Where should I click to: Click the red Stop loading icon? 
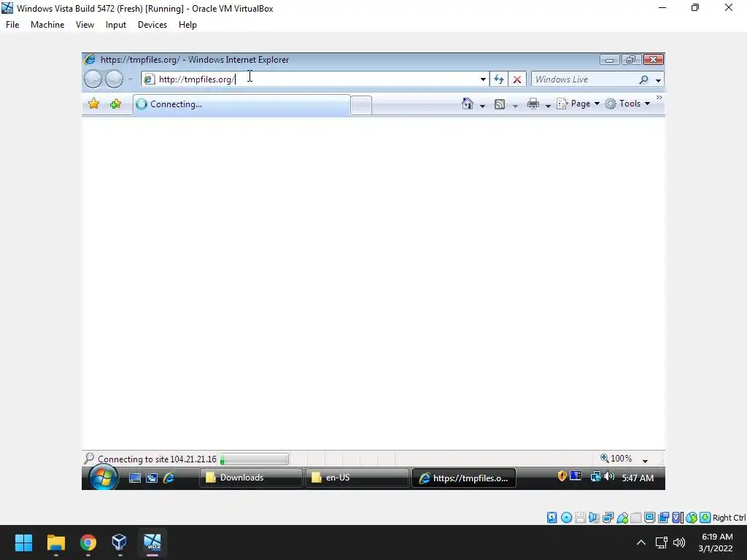click(x=517, y=79)
